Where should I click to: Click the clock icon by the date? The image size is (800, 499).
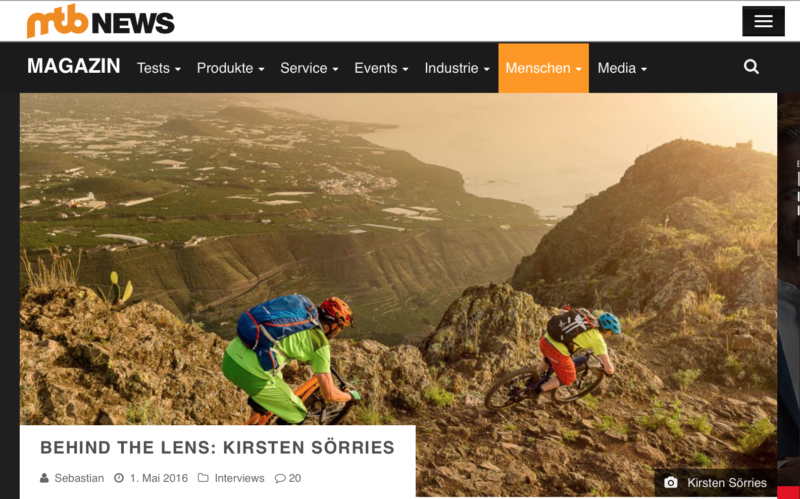coord(119,478)
